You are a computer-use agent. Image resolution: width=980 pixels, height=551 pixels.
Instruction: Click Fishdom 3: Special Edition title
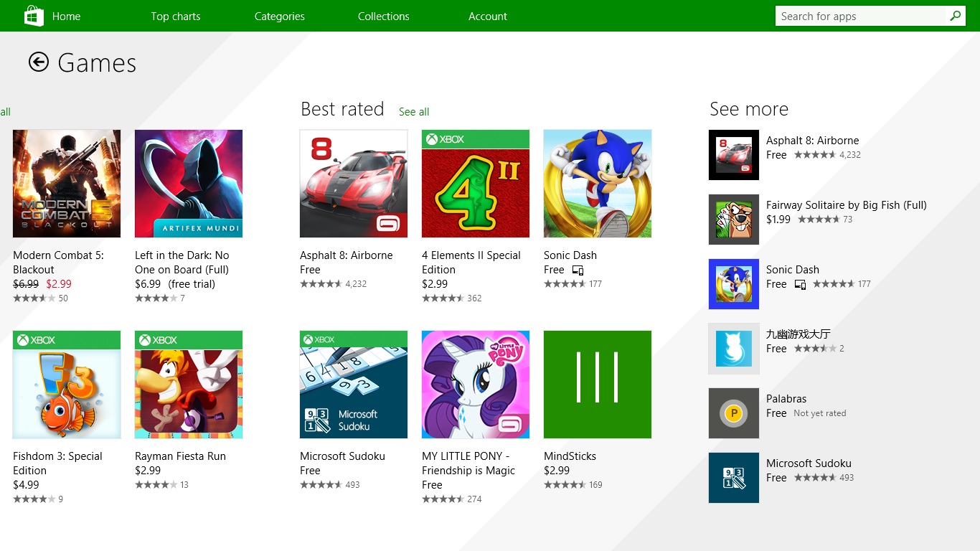click(57, 463)
